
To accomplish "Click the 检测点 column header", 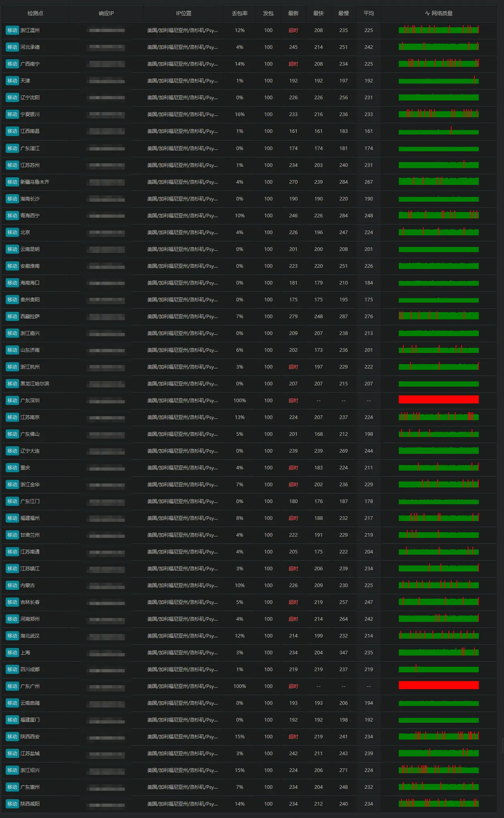I will click(x=35, y=14).
